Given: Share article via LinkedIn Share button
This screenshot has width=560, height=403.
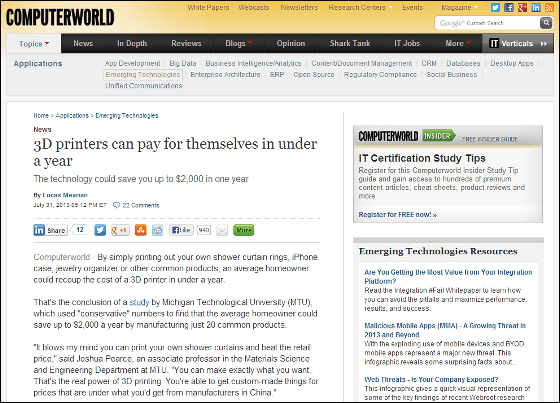Looking at the screenshot, I should point(50,230).
